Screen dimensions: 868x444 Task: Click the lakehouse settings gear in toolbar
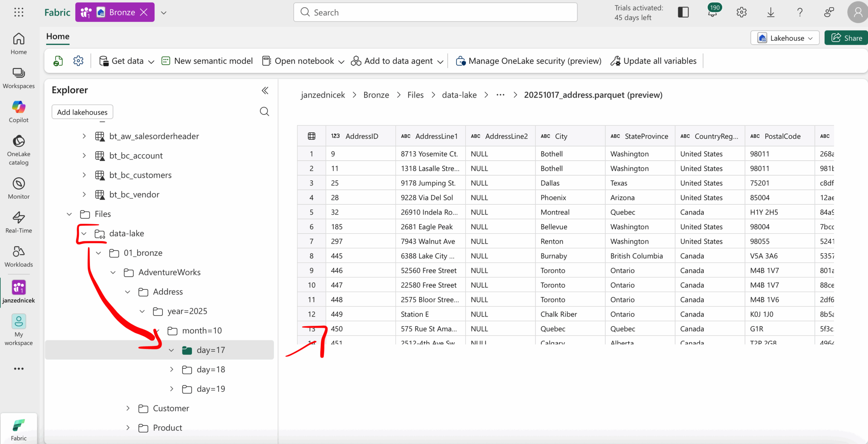tap(78, 61)
